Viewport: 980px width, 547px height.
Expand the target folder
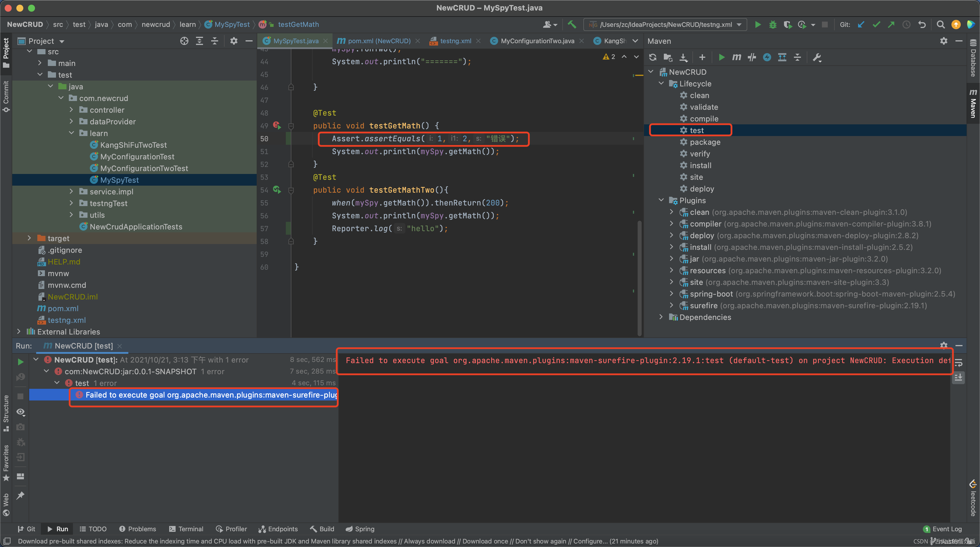(x=29, y=238)
